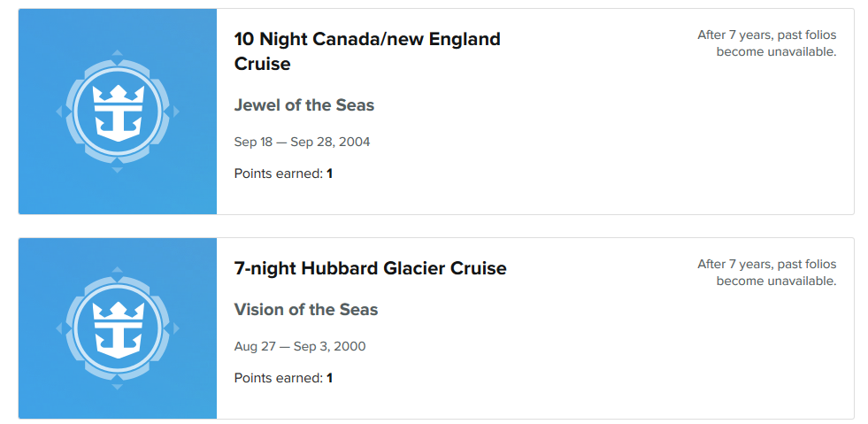Click the Jewel of the Seas ship name

(x=303, y=105)
